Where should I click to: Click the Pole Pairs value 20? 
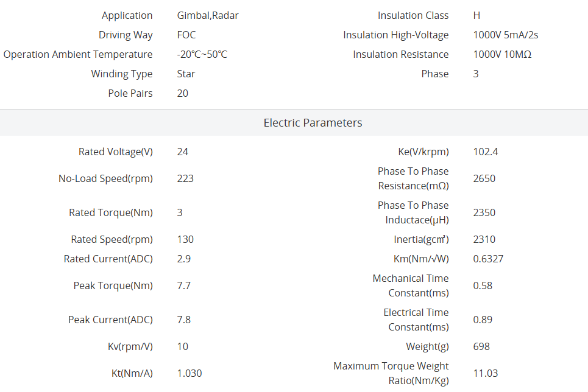(x=182, y=94)
